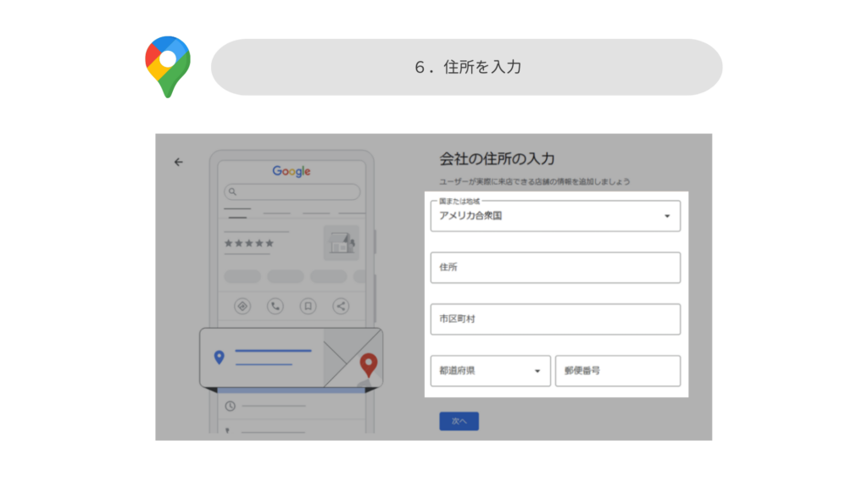Go back with the left arrow
The width and height of the screenshot is (868, 488).
[x=178, y=162]
